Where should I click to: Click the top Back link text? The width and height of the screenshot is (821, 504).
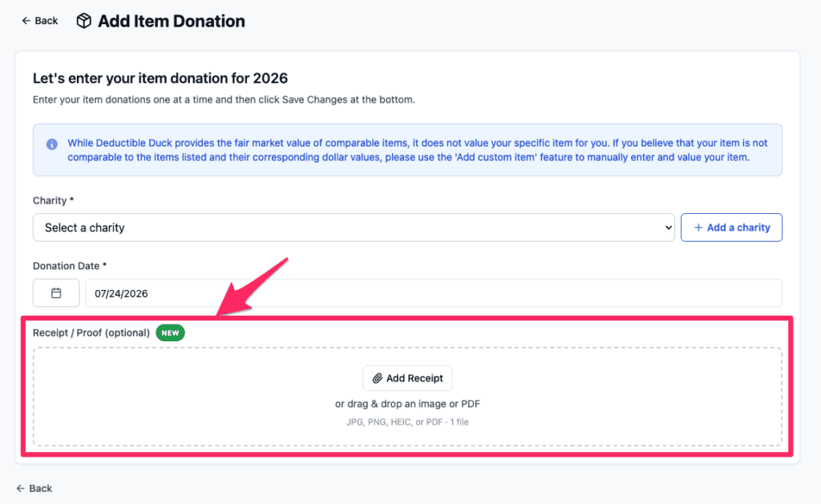click(46, 21)
